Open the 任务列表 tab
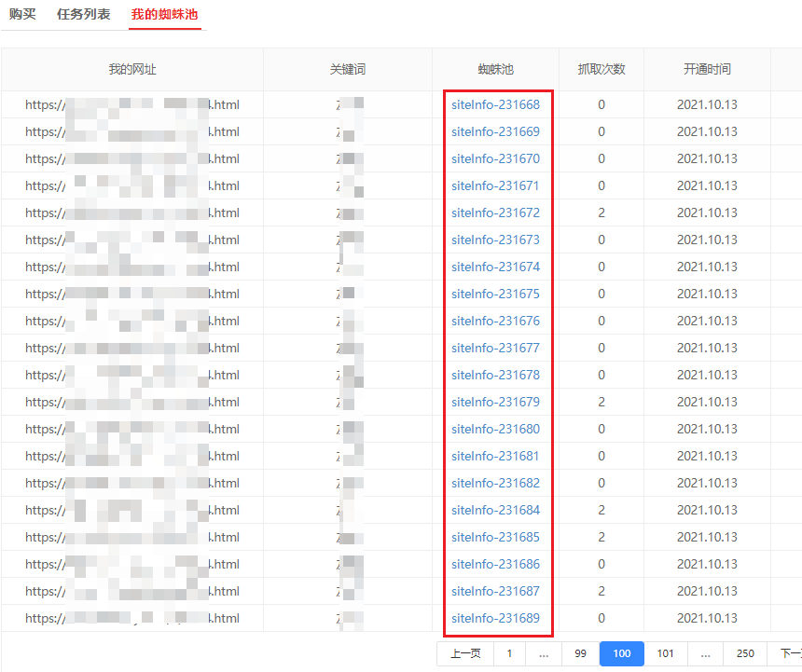The width and height of the screenshot is (802, 672). tap(83, 15)
